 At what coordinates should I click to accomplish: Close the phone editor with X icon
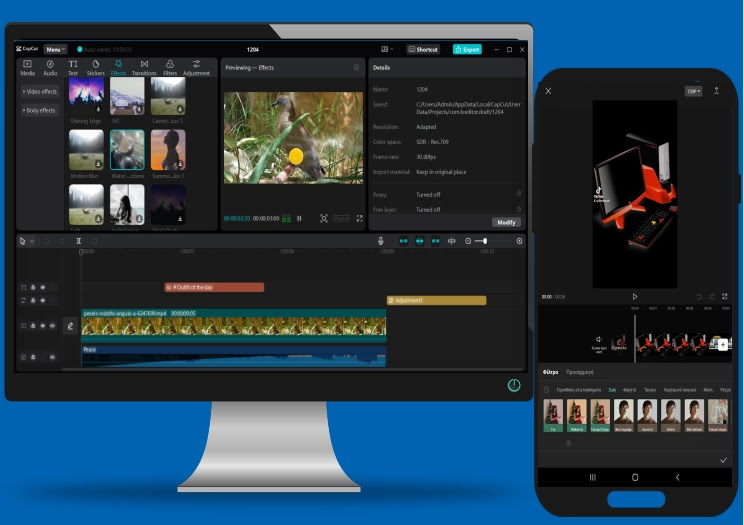coord(548,91)
